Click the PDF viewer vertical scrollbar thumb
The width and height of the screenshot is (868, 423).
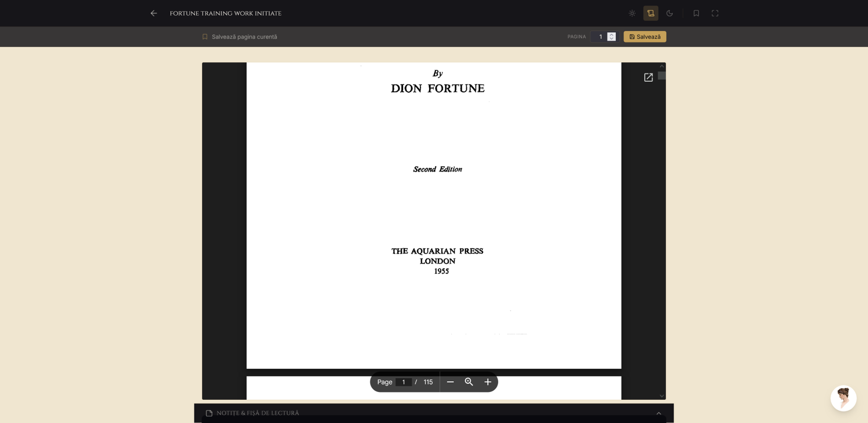(662, 75)
